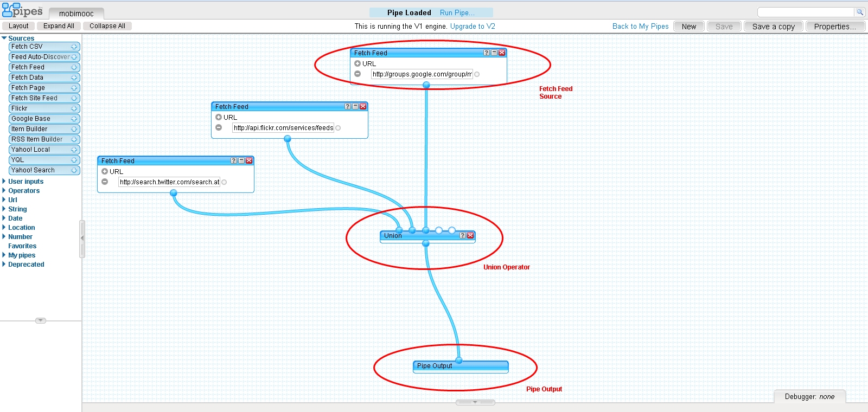Open help for the Flickr Fetch Feed module

click(x=348, y=106)
